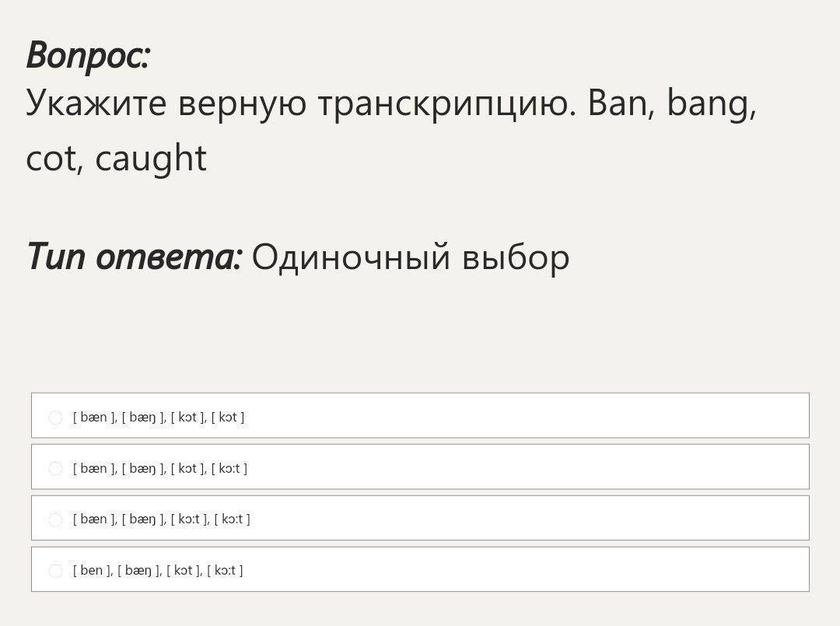Click the "Тип ответа:" label
The height and width of the screenshot is (626, 840).
(x=134, y=256)
